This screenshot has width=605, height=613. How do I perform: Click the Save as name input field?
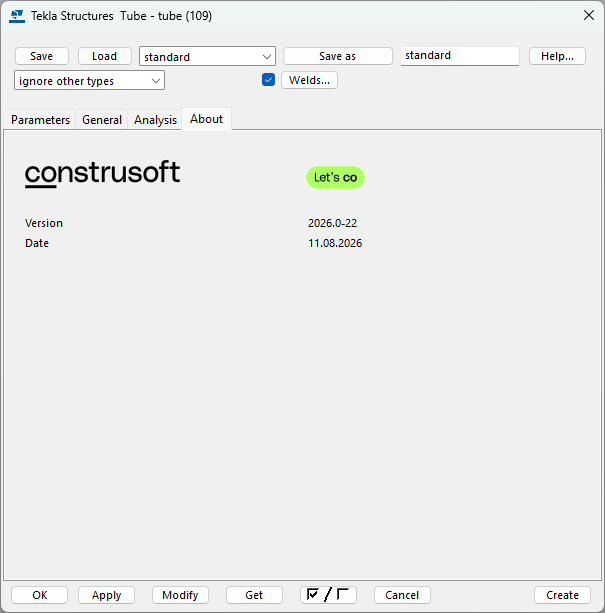tap(460, 56)
